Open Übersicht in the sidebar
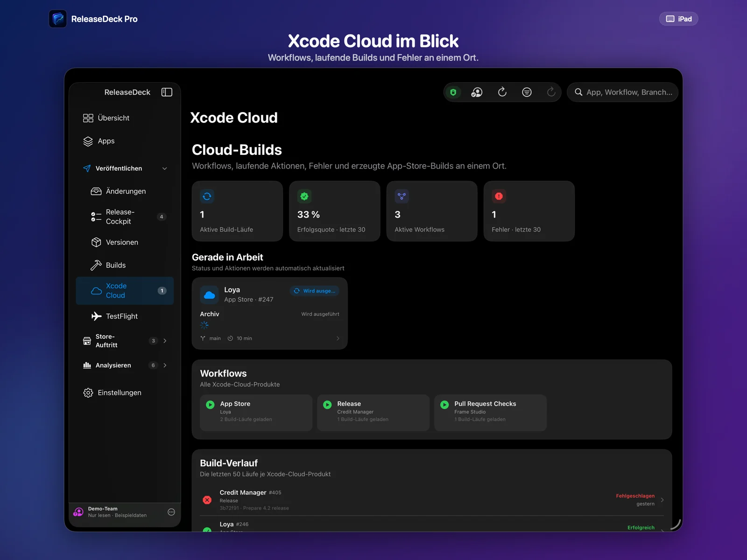Image resolution: width=747 pixels, height=560 pixels. (125, 118)
